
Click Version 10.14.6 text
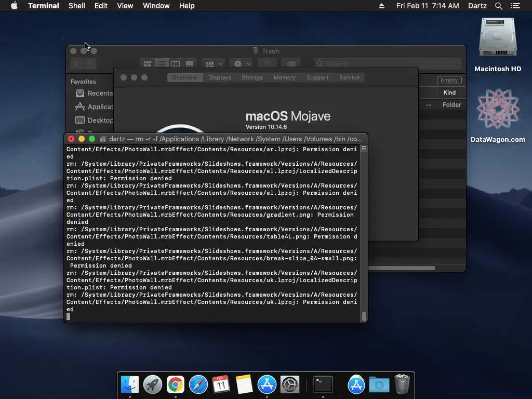266,127
